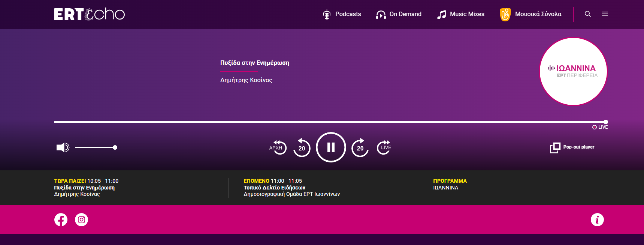Open the On Demand section
Viewport: 644px width, 245px height.
pos(399,14)
